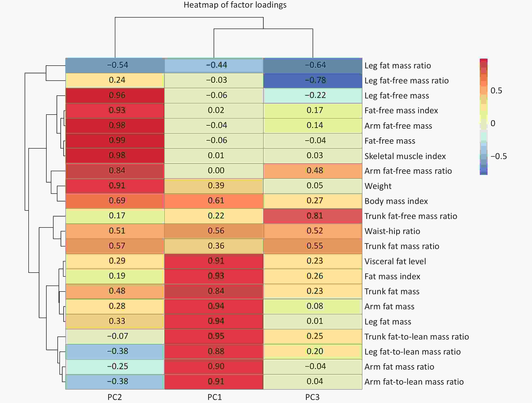This screenshot has width=532, height=403.
Task: Select the 'Skeletal muscle index' row label
Action: pos(405,156)
